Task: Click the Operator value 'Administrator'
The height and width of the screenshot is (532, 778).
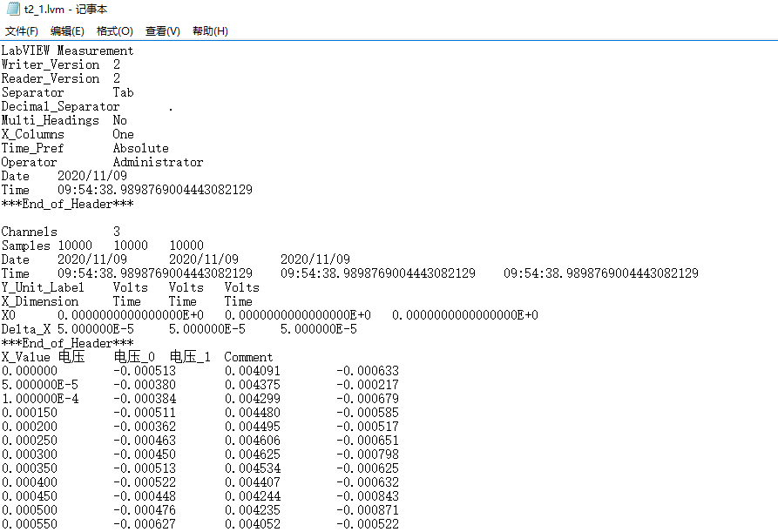Action: [158, 162]
